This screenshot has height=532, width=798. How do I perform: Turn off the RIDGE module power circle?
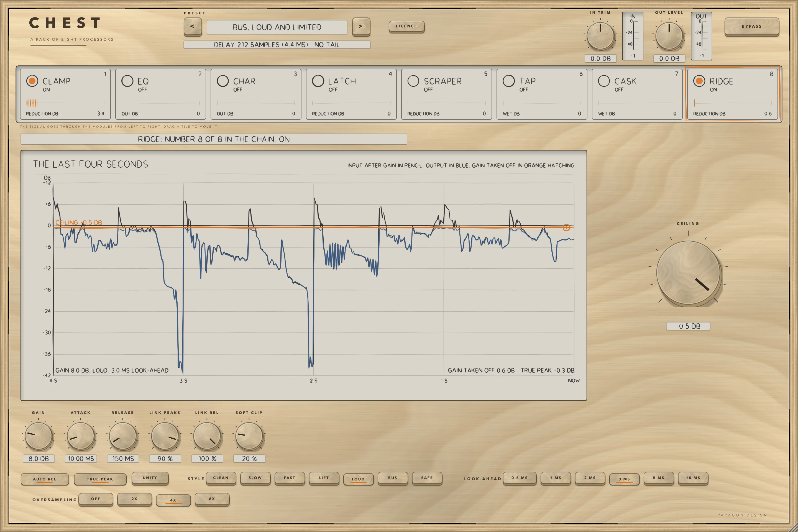tap(699, 81)
